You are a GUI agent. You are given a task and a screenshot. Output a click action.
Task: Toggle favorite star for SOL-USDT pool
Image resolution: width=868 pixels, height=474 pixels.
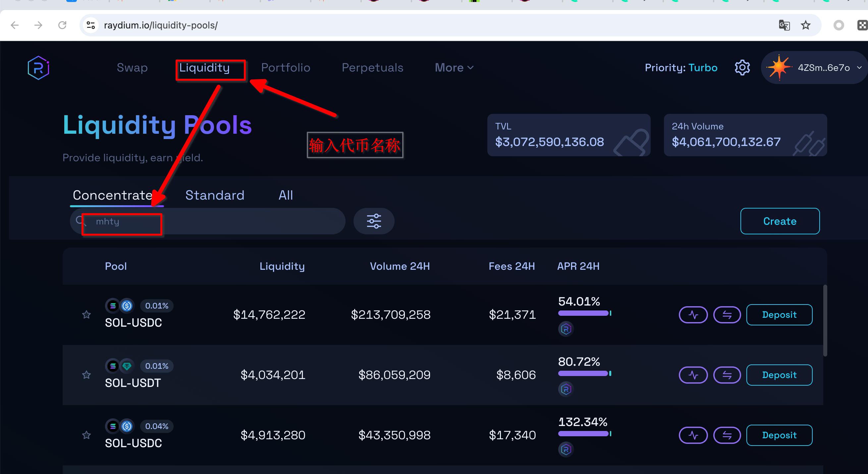click(x=86, y=375)
